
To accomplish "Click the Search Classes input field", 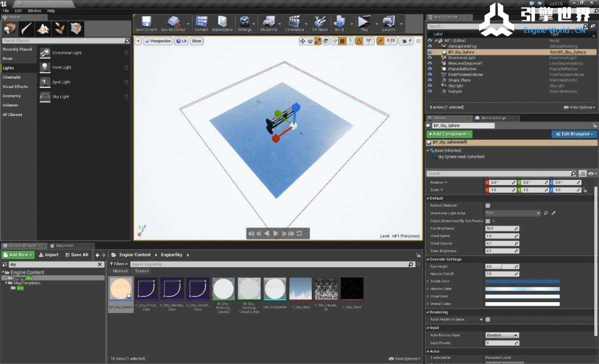I will coord(66,40).
